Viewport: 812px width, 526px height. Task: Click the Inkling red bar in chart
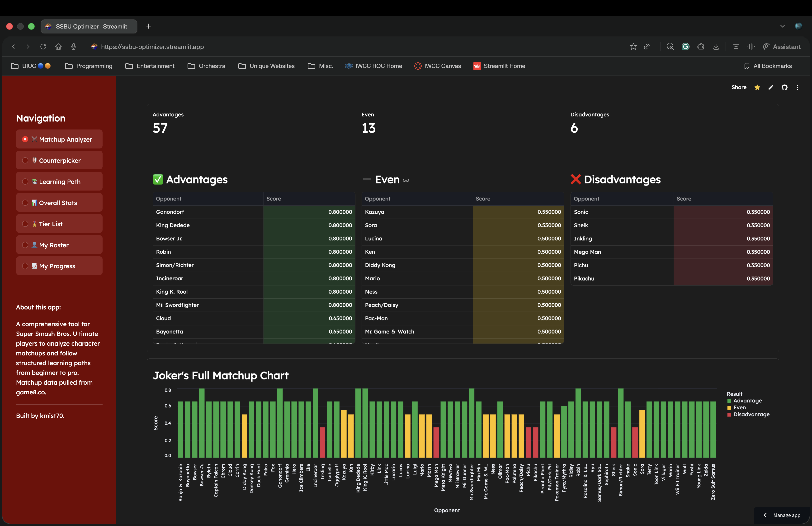322,442
